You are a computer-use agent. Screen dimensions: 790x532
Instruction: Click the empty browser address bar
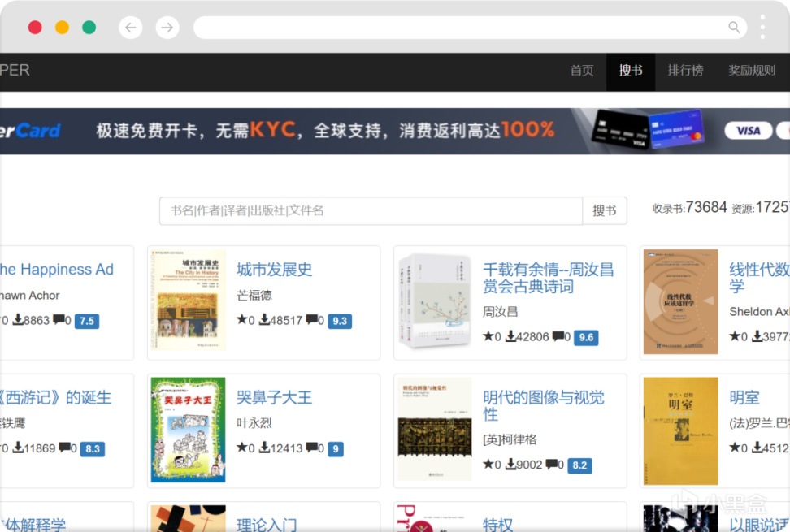tap(470, 27)
